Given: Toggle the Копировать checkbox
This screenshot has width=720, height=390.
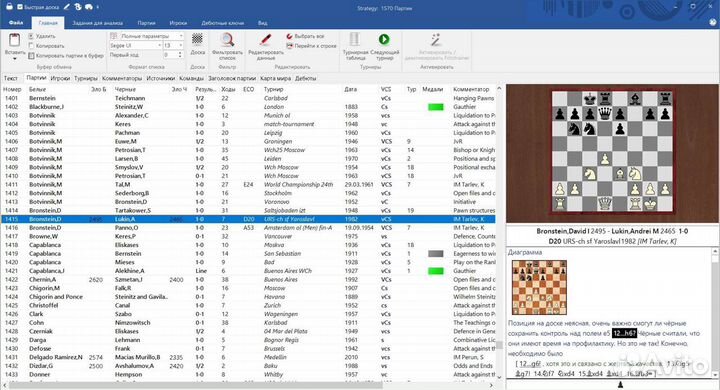Looking at the screenshot, I should tap(31, 45).
